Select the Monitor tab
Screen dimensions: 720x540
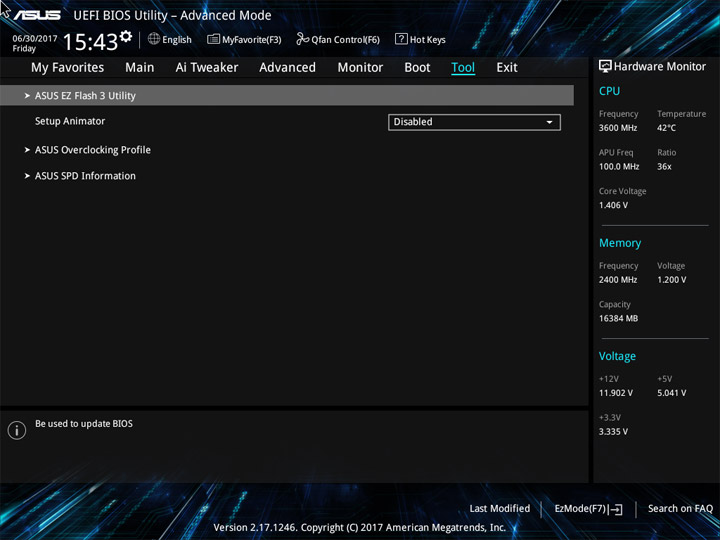coord(360,68)
